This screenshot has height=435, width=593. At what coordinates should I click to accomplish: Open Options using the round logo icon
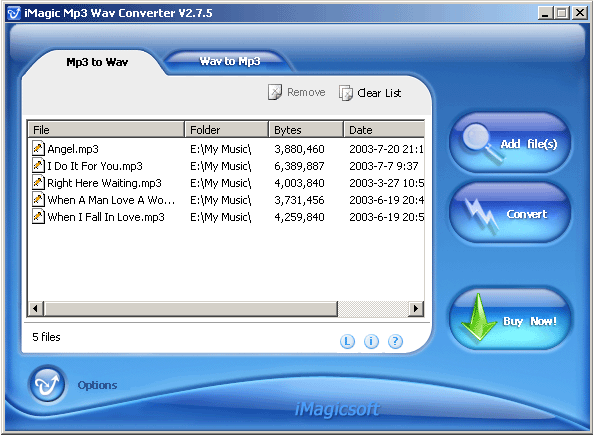(47, 385)
